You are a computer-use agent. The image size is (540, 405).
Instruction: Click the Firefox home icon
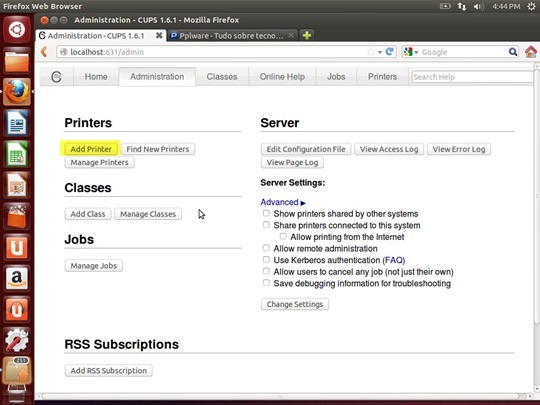point(531,52)
